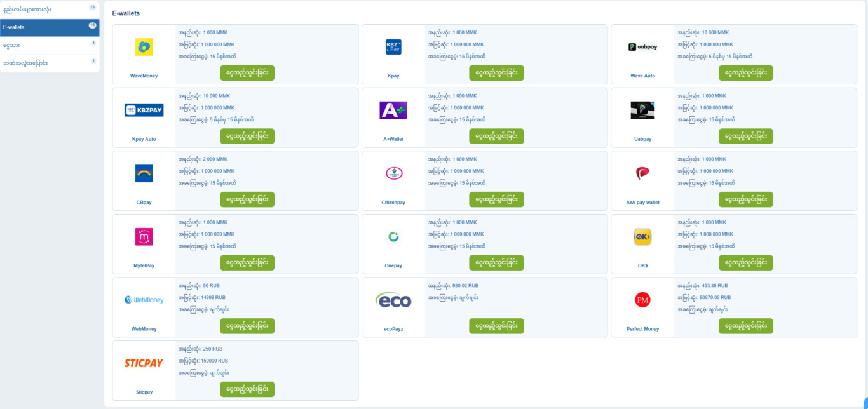This screenshot has width=868, height=409.
Task: Click the WaveMoney logo icon
Action: coord(144,46)
